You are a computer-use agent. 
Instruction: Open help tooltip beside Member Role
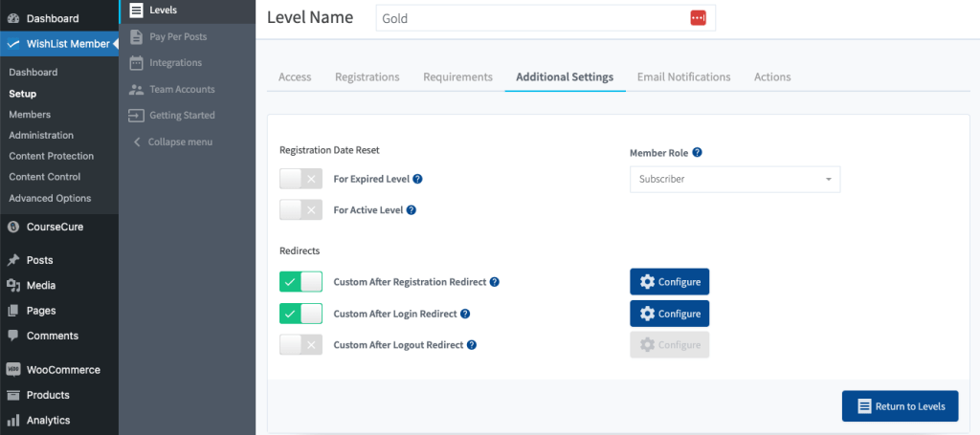pyautogui.click(x=698, y=152)
